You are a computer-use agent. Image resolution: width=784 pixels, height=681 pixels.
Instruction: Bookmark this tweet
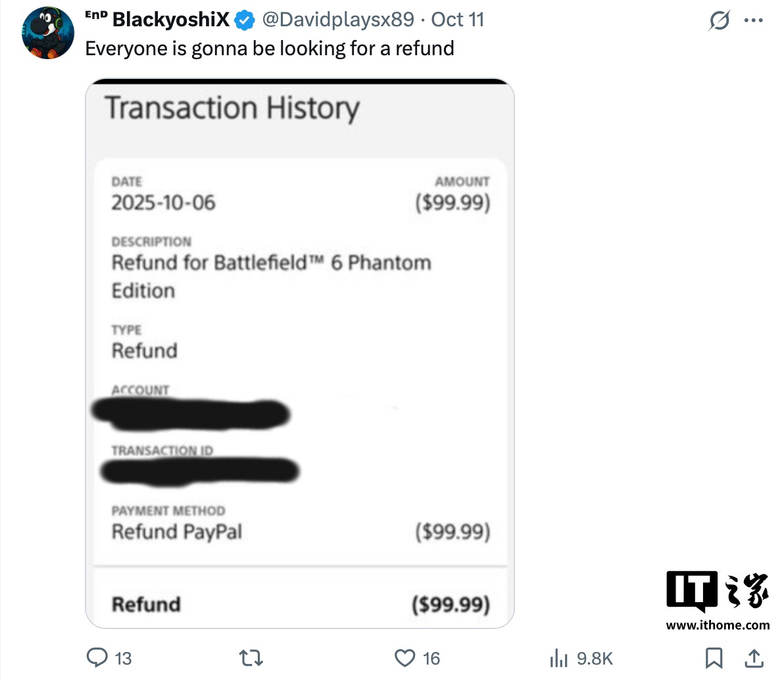[714, 657]
